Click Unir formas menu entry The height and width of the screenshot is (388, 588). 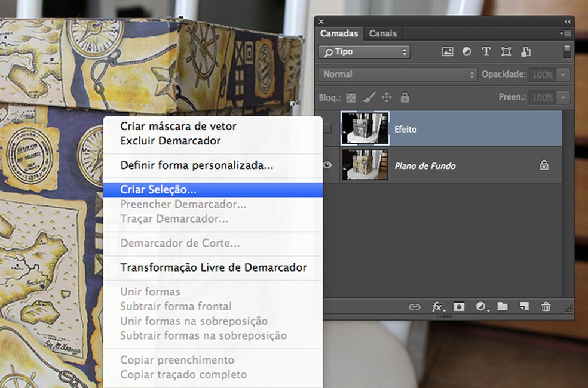click(x=213, y=292)
